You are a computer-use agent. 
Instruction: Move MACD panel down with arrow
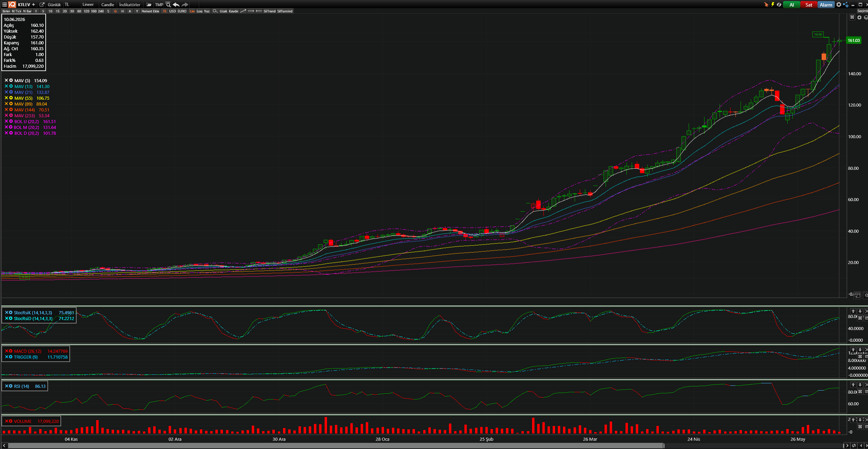(x=860, y=350)
